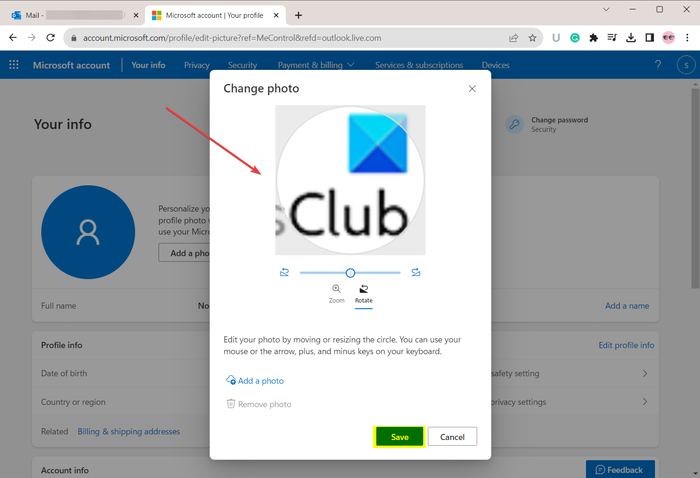Click Remove photo with trash icon
The width and height of the screenshot is (700, 478).
tap(259, 404)
